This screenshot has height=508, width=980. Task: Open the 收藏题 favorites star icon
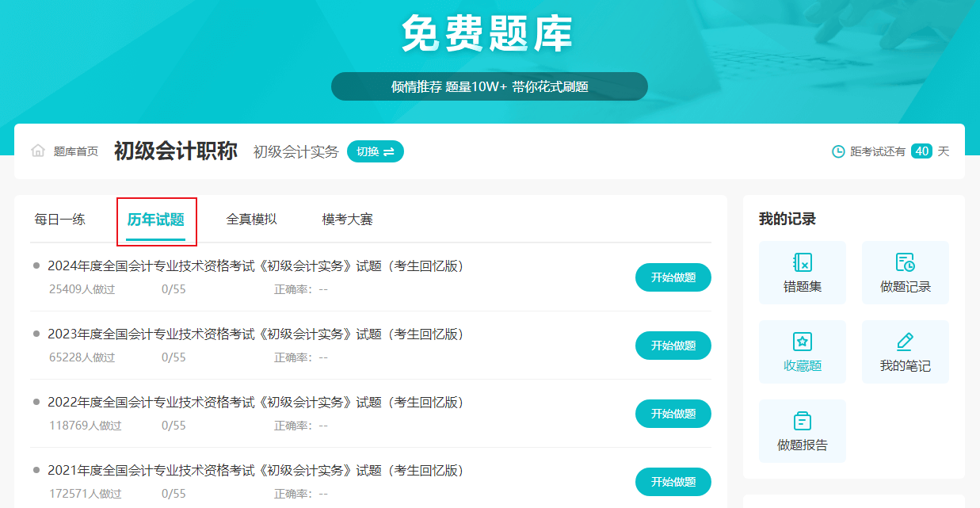802,343
